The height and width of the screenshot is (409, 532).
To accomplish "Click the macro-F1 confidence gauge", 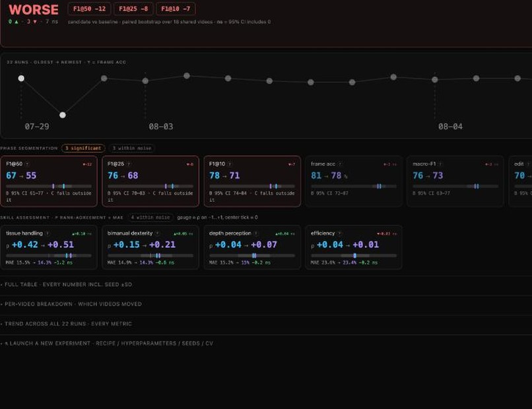I will click(x=455, y=186).
